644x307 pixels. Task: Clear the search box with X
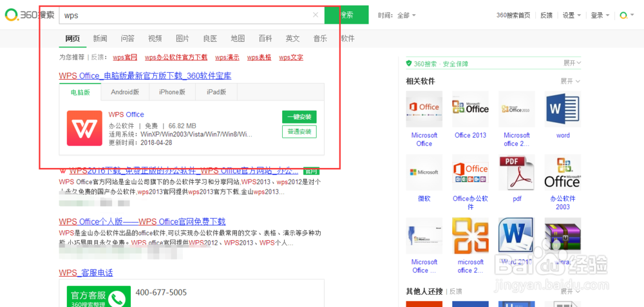pos(316,15)
